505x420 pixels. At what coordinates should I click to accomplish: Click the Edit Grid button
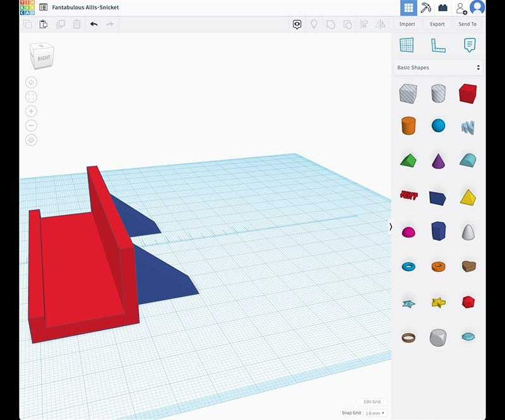pyautogui.click(x=372, y=402)
